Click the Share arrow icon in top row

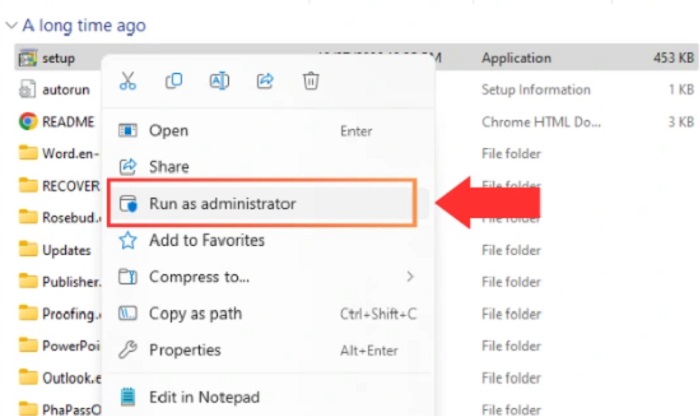[266, 81]
